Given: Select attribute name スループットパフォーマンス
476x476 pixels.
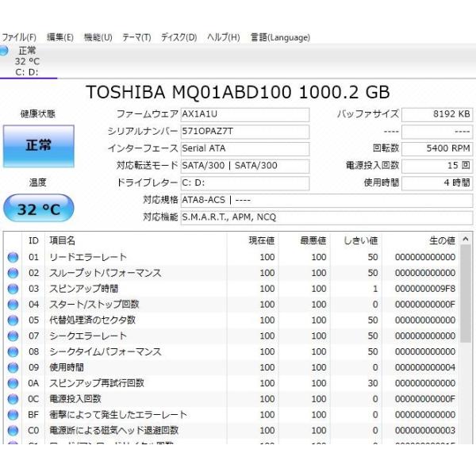Looking at the screenshot, I should 106,273.
